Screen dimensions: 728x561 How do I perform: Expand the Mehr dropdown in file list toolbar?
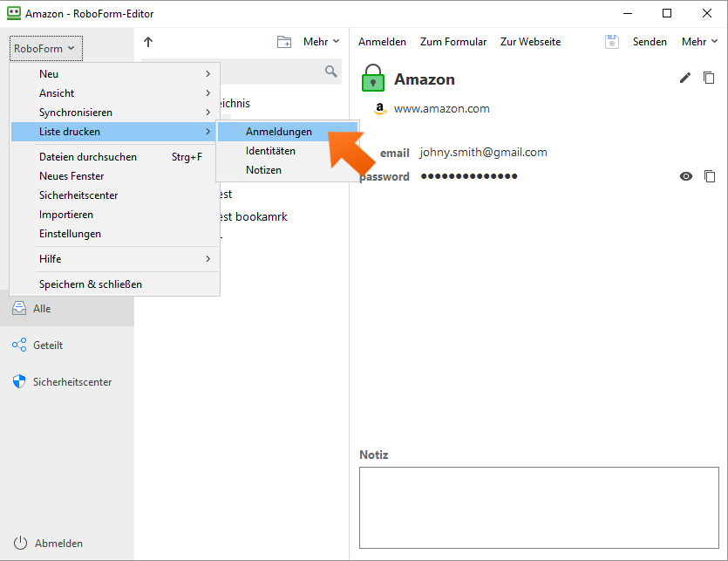point(322,42)
